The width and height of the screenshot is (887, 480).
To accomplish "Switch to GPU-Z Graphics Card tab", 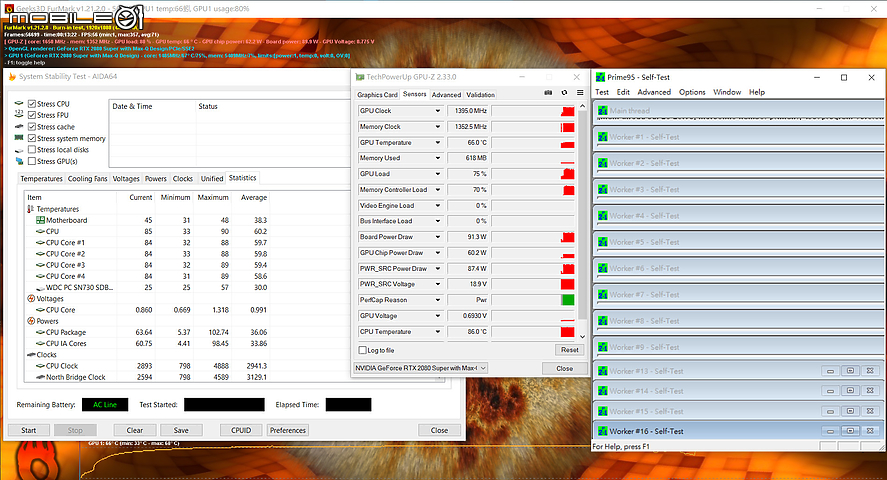I will [377, 95].
